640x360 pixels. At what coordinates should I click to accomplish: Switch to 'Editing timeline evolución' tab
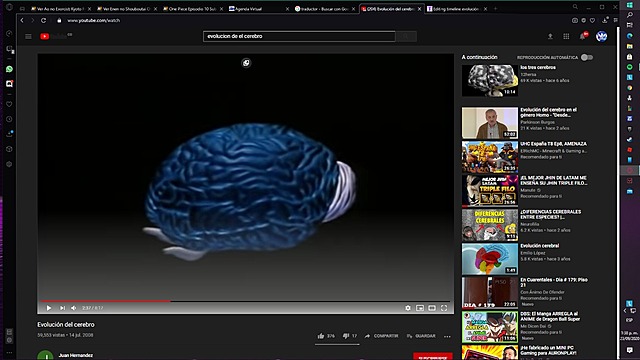(x=456, y=9)
